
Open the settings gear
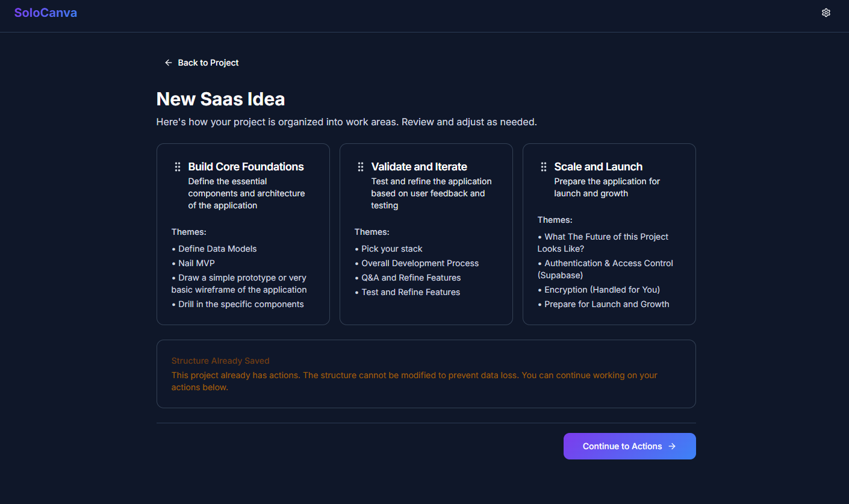[826, 12]
